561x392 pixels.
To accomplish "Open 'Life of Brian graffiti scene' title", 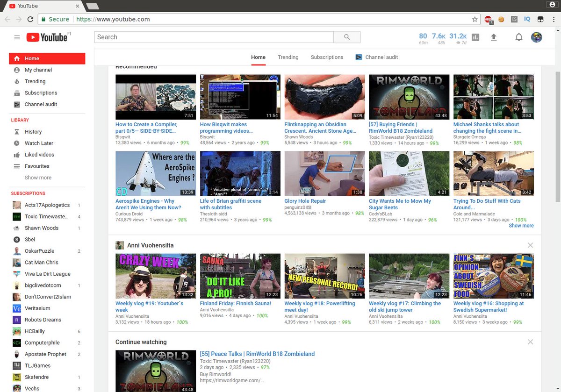I will (230, 204).
